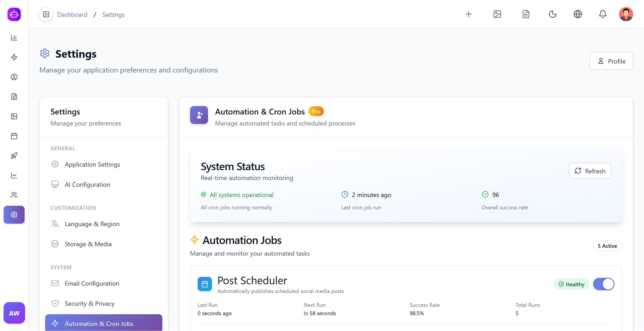
Task: Disable the Post Scheduler toggle
Action: coord(604,284)
